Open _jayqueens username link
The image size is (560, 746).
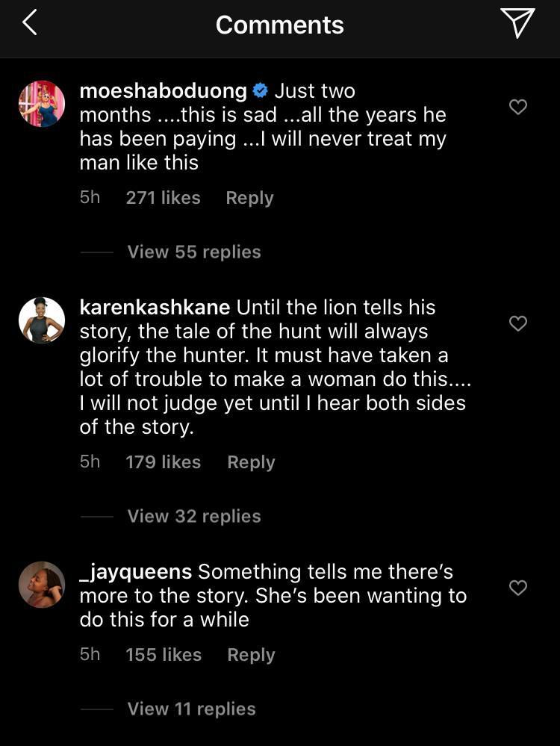(135, 572)
